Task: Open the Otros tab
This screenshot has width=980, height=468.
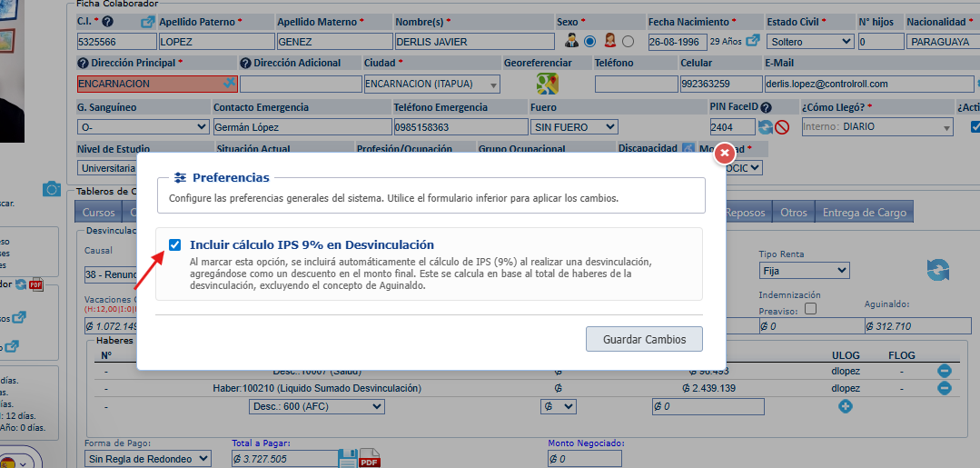Action: coord(793,213)
